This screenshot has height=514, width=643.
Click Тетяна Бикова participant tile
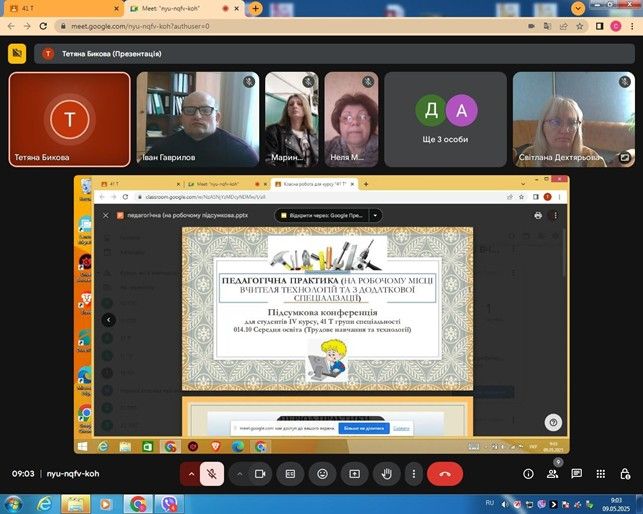69,119
